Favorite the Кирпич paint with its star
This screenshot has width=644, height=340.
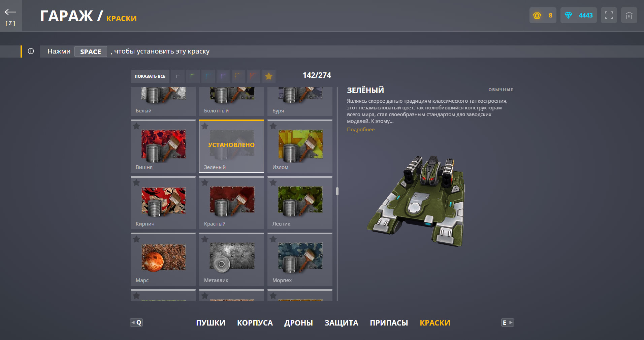point(136,183)
